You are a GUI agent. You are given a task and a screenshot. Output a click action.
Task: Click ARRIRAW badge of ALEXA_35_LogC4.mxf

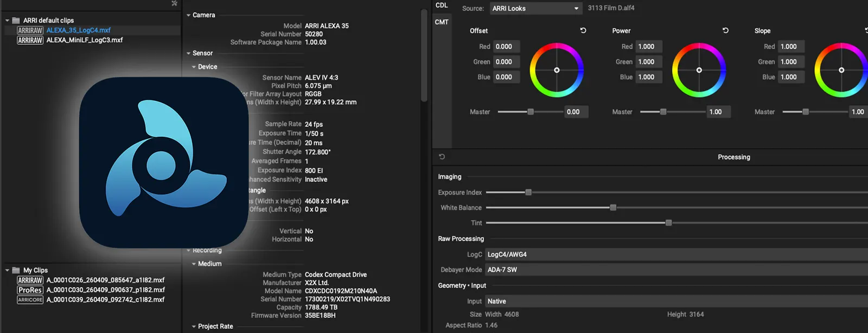tap(30, 30)
